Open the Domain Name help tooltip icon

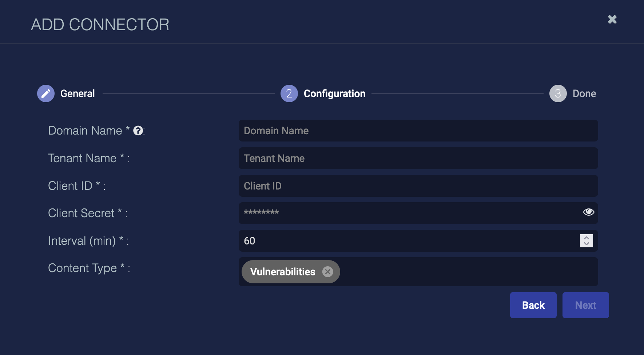pos(138,131)
